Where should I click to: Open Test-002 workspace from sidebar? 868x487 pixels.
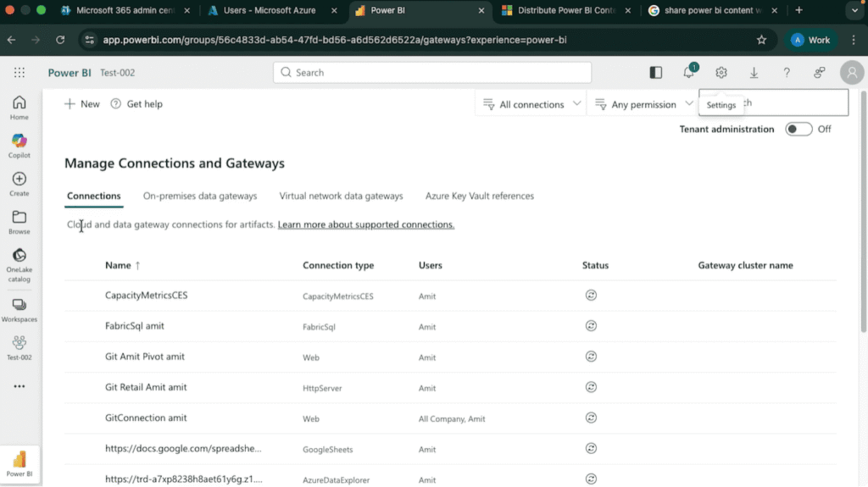(x=19, y=348)
